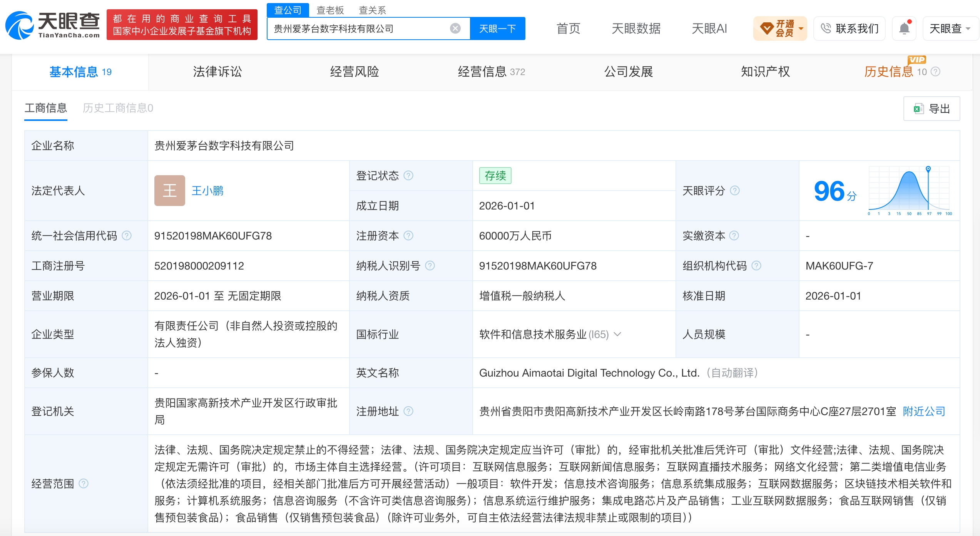Click help icon next to 登记状态
This screenshot has height=536, width=980.
408,176
